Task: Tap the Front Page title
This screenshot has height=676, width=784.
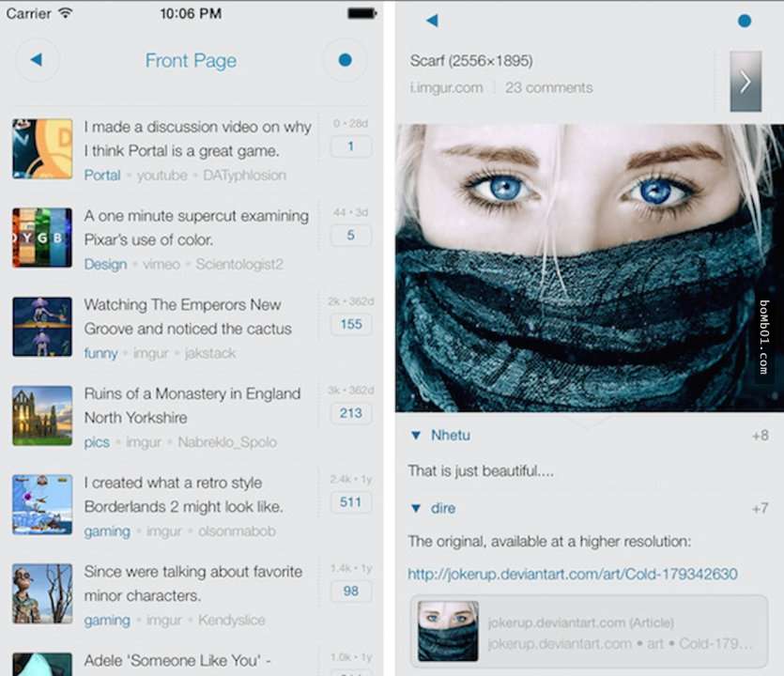Action: pos(191,60)
